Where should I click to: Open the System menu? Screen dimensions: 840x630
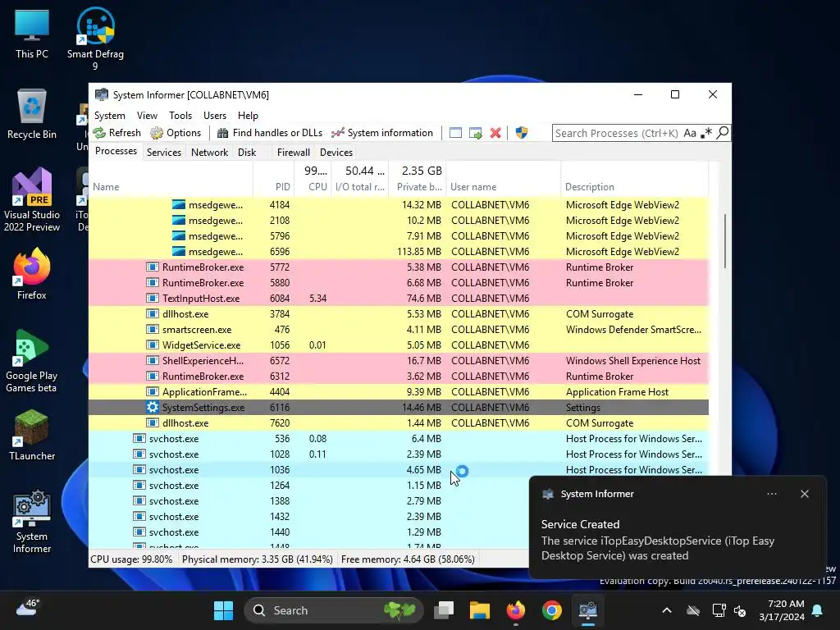110,116
